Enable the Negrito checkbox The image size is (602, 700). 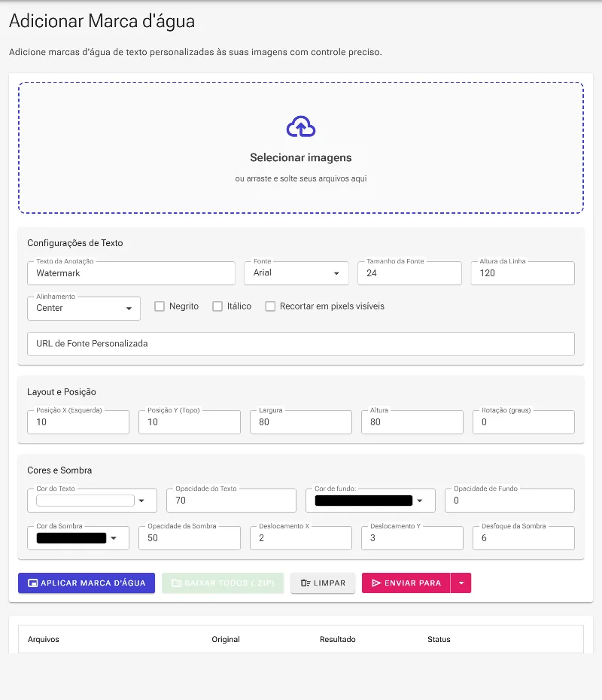click(160, 306)
